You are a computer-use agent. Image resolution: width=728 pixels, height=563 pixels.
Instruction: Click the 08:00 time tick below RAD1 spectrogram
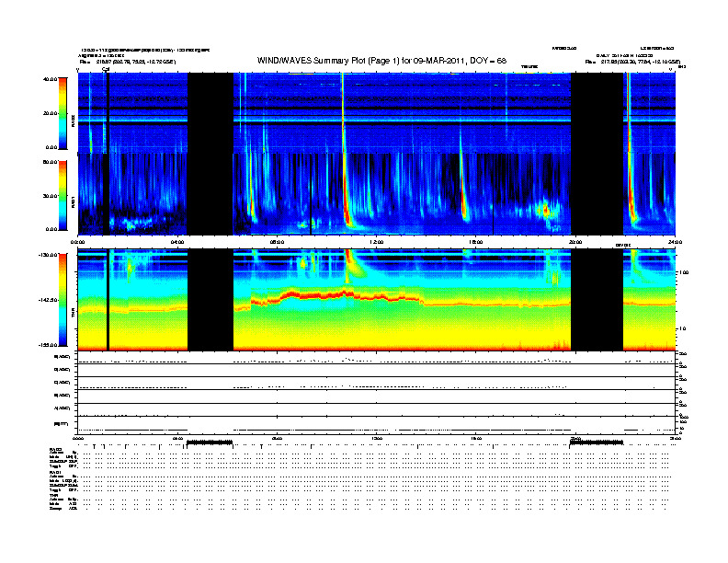pos(277,242)
